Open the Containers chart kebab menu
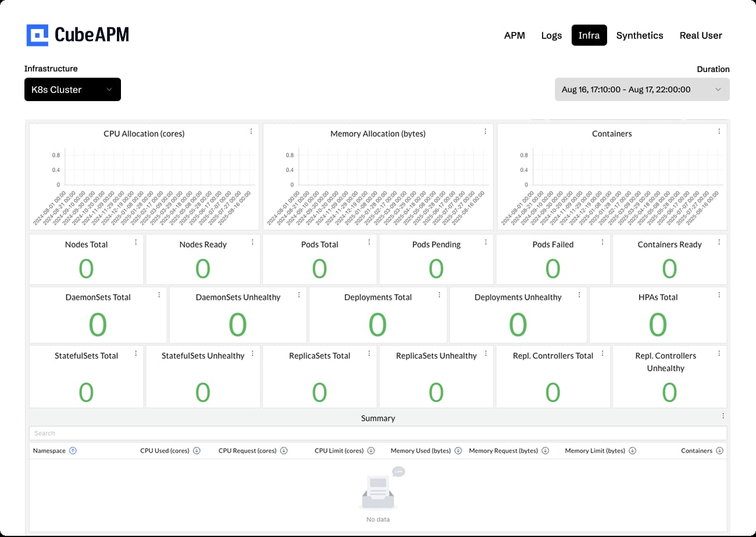The image size is (756, 537). click(x=720, y=131)
